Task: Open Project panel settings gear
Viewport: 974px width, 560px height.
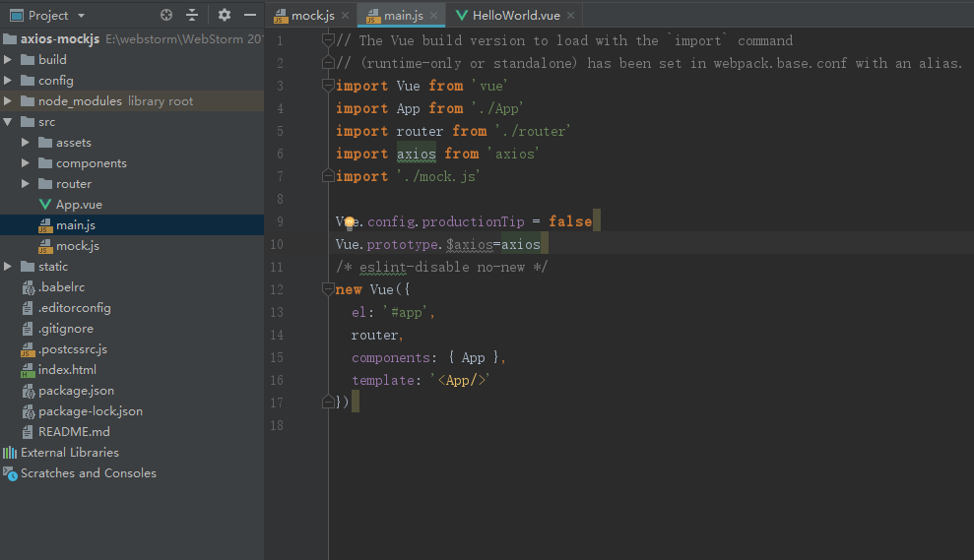Action: coord(225,15)
